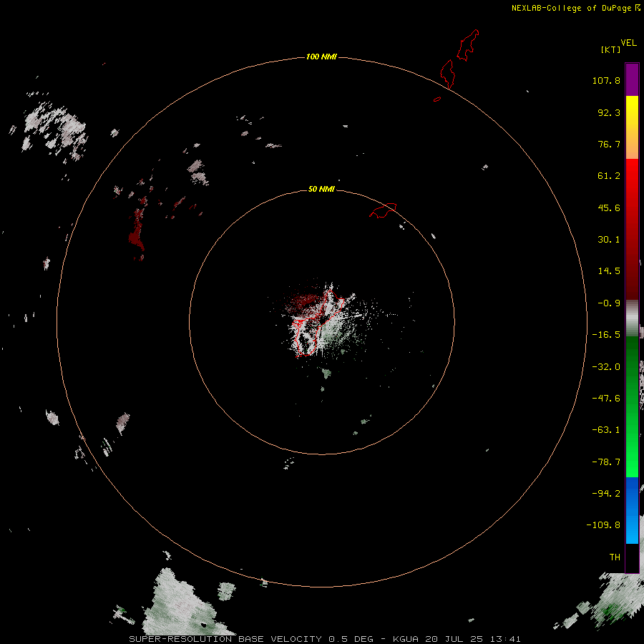Click the TH threshold legend label

[x=615, y=557]
